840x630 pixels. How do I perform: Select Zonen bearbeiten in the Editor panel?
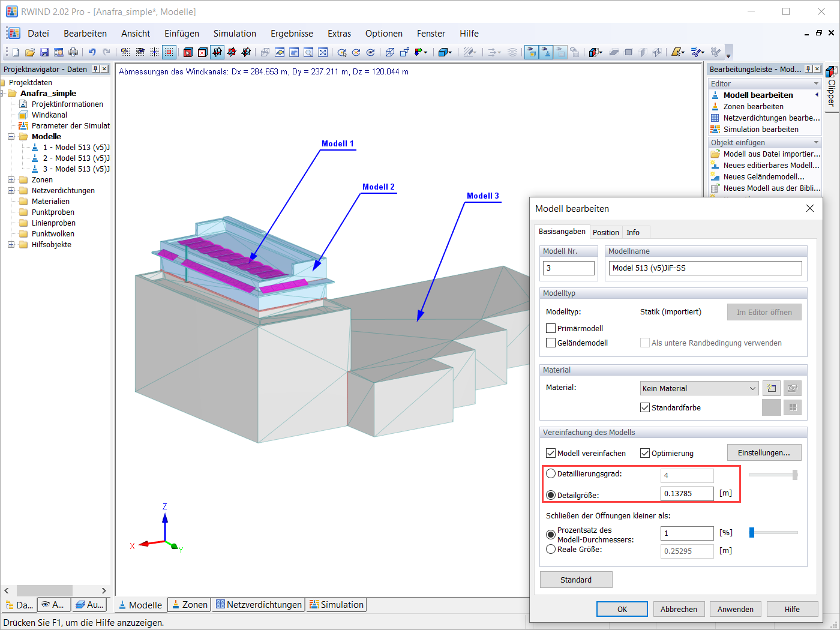tap(753, 106)
